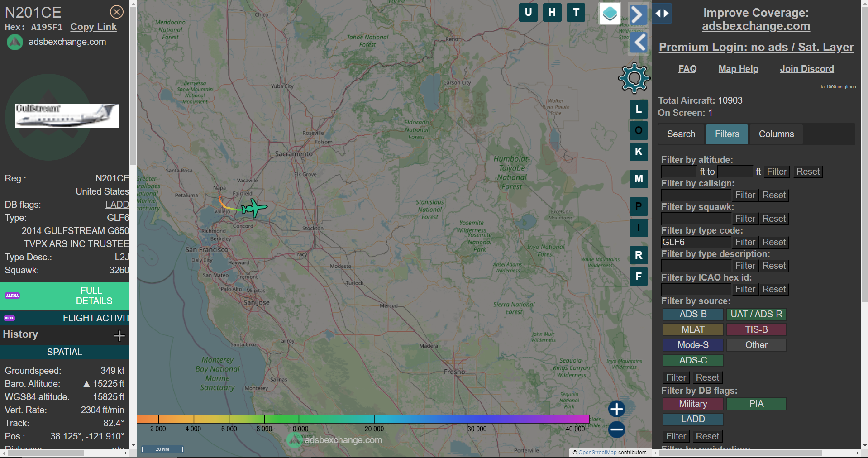Switch to the Search tab
Image resolution: width=868 pixels, height=458 pixels.
pyautogui.click(x=681, y=134)
